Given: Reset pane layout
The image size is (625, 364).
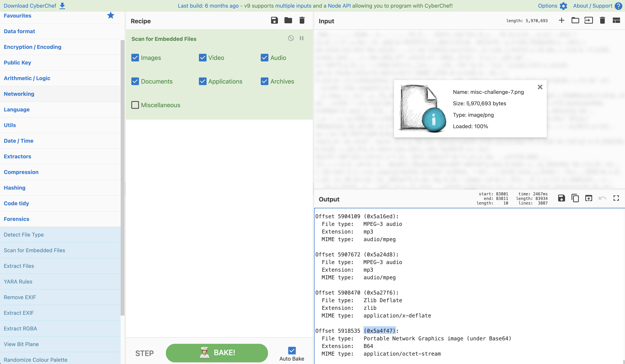Looking at the screenshot, I should click(x=616, y=20).
